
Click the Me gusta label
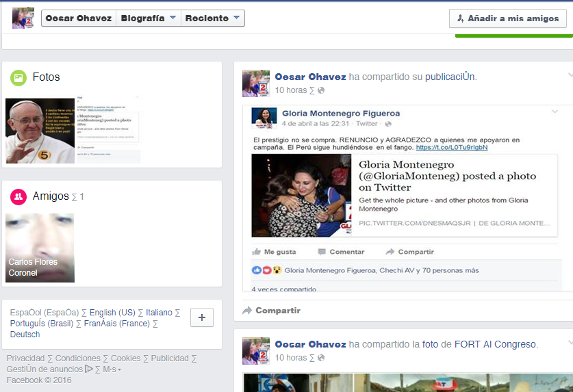point(280,252)
